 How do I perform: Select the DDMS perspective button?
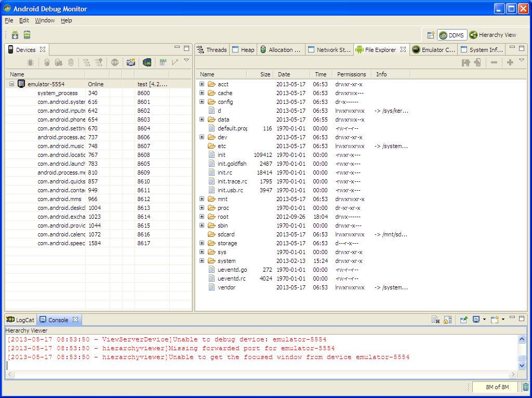(453, 35)
